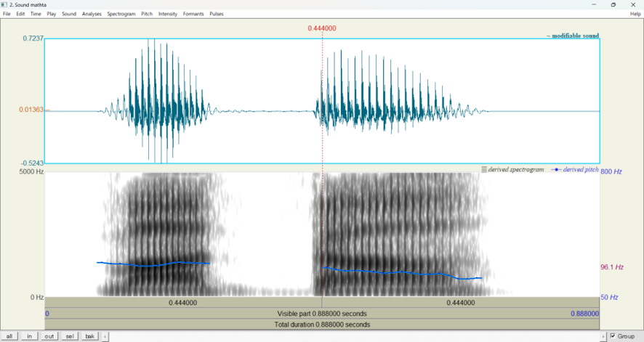
Task: Open the File menu
Action: pyautogui.click(x=7, y=14)
